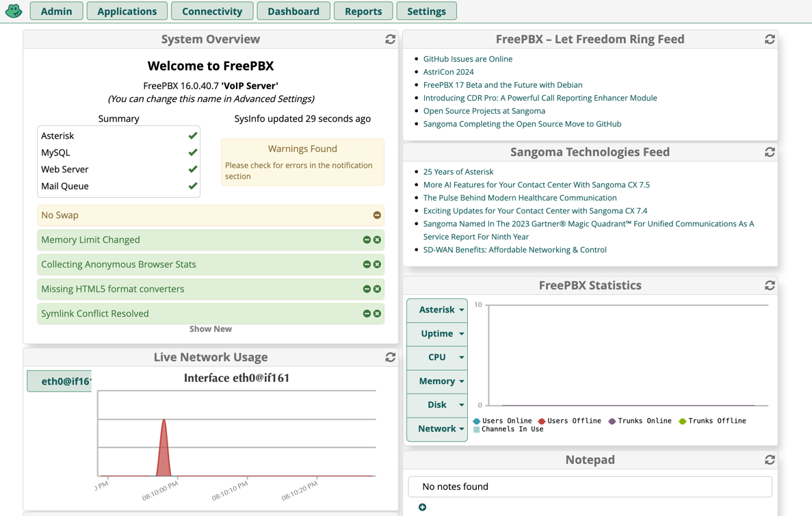Click the Missing HTML5 format converters text
This screenshot has height=516, width=812.
112,289
